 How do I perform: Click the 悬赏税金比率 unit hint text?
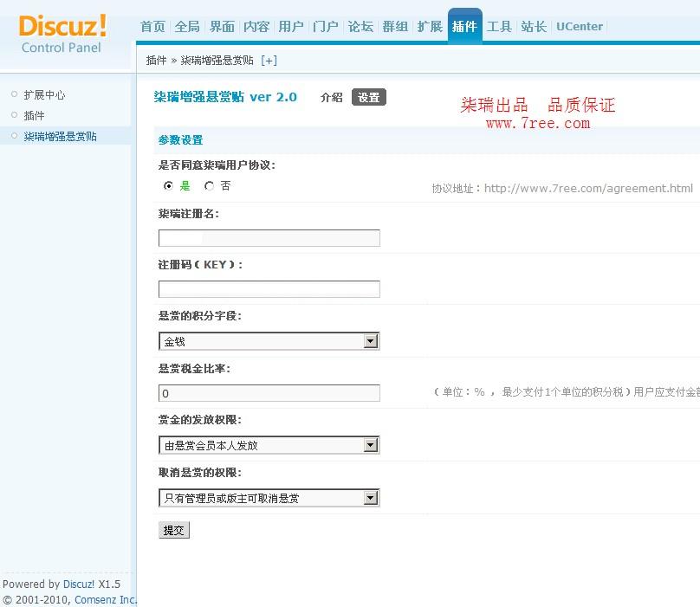[566, 392]
